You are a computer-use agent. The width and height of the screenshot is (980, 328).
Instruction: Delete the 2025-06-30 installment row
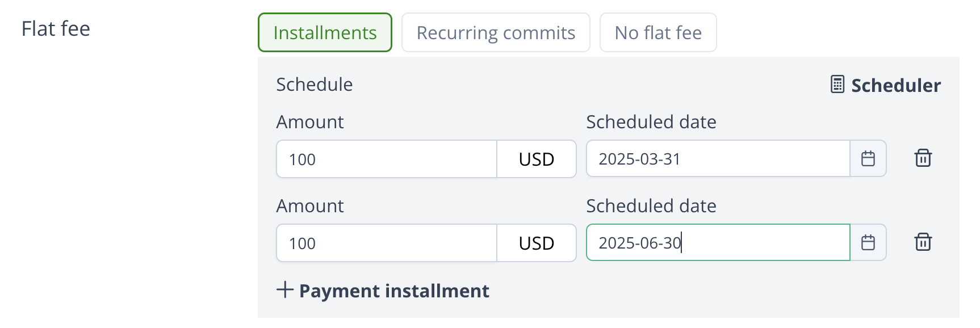tap(923, 242)
